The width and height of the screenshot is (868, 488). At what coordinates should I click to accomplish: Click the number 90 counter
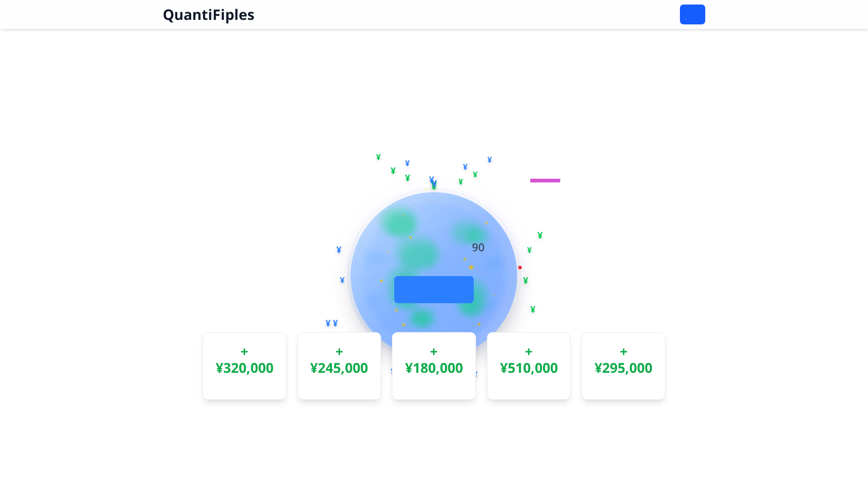point(478,247)
